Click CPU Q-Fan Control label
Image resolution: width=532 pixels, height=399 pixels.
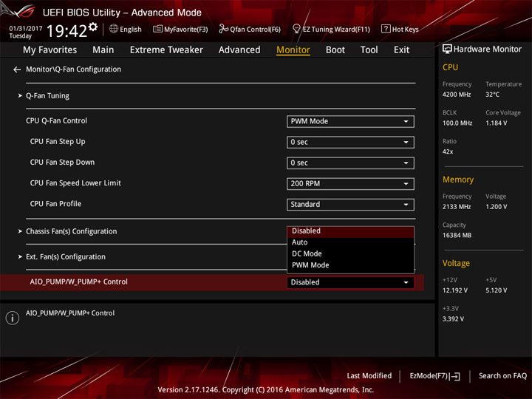tap(56, 120)
